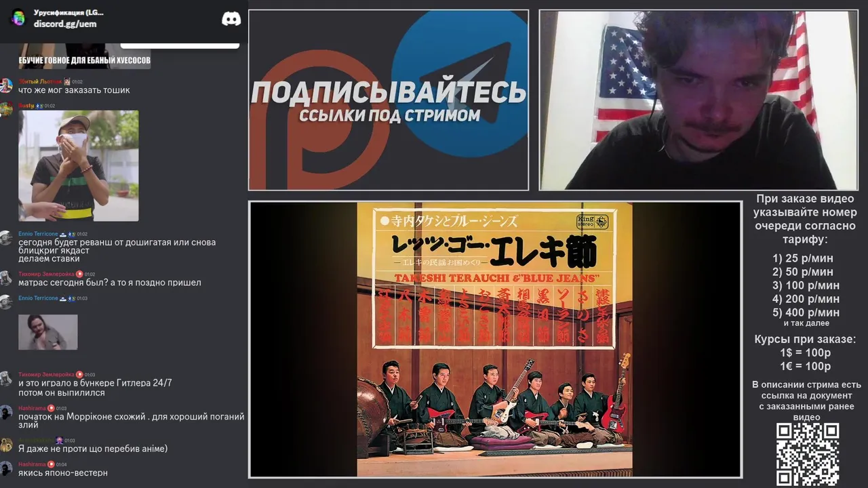
Task: Open the small GIF posted by Ennio Terricone
Action: 48,332
